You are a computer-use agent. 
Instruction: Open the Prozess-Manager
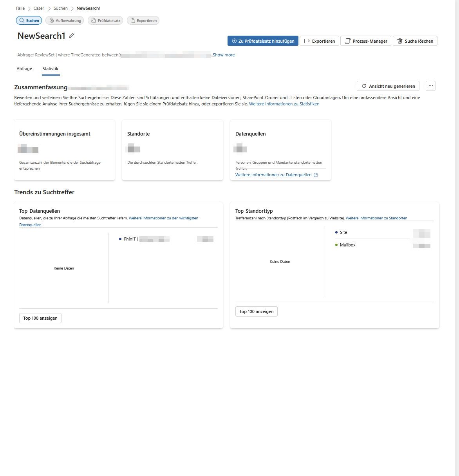[365, 41]
